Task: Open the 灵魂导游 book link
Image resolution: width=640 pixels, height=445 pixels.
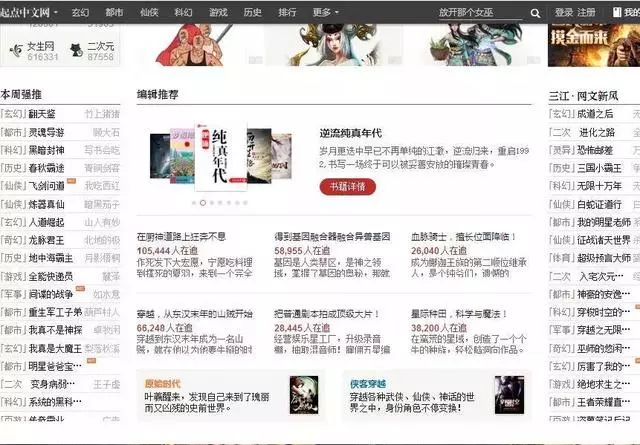Action: click(x=46, y=132)
